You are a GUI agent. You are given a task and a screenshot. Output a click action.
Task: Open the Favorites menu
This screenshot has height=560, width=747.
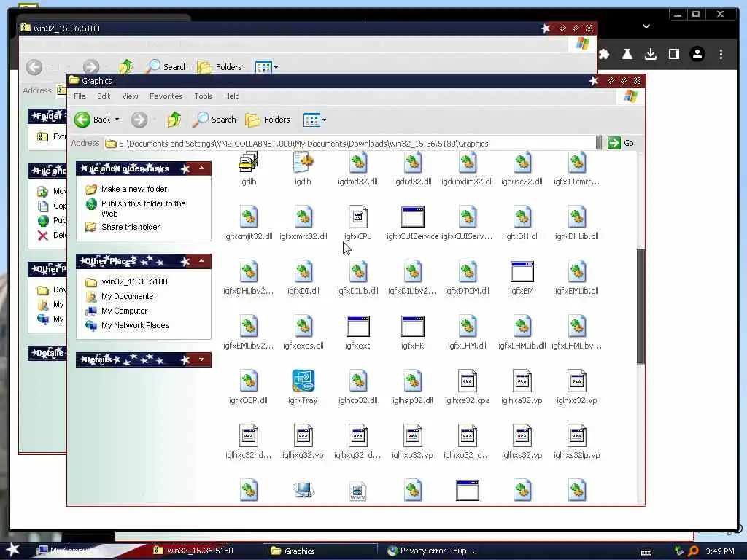[166, 96]
